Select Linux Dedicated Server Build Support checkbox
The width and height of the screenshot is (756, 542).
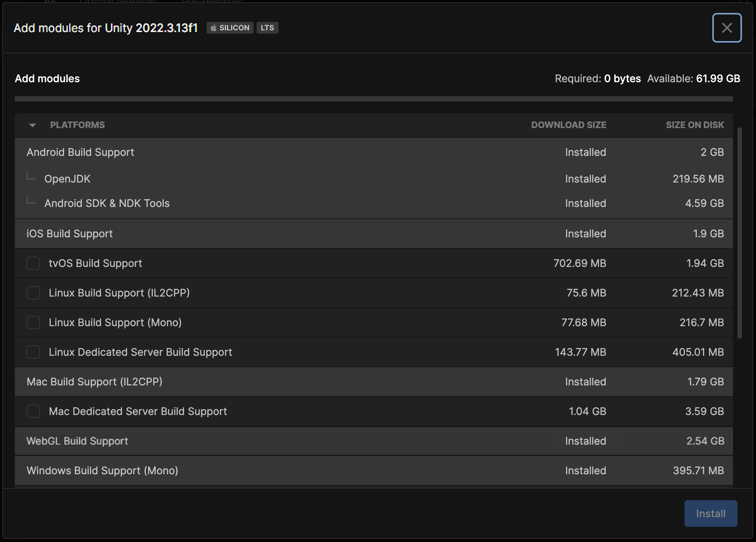coord(33,352)
